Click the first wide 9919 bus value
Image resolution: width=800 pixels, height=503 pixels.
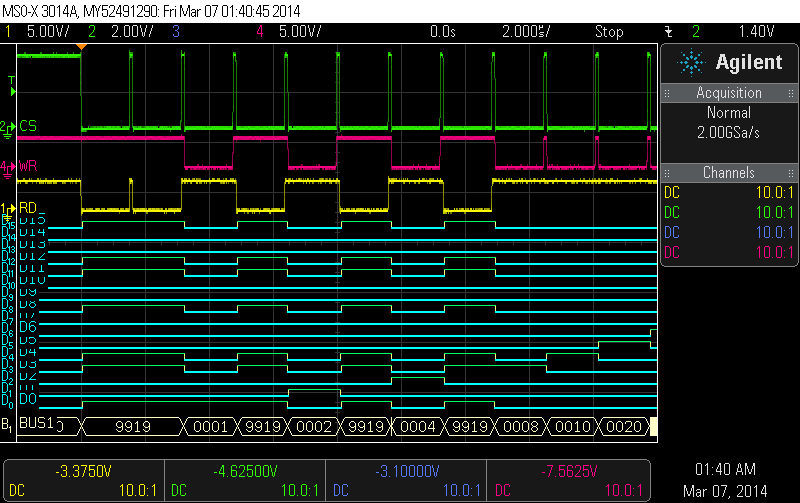click(x=133, y=426)
